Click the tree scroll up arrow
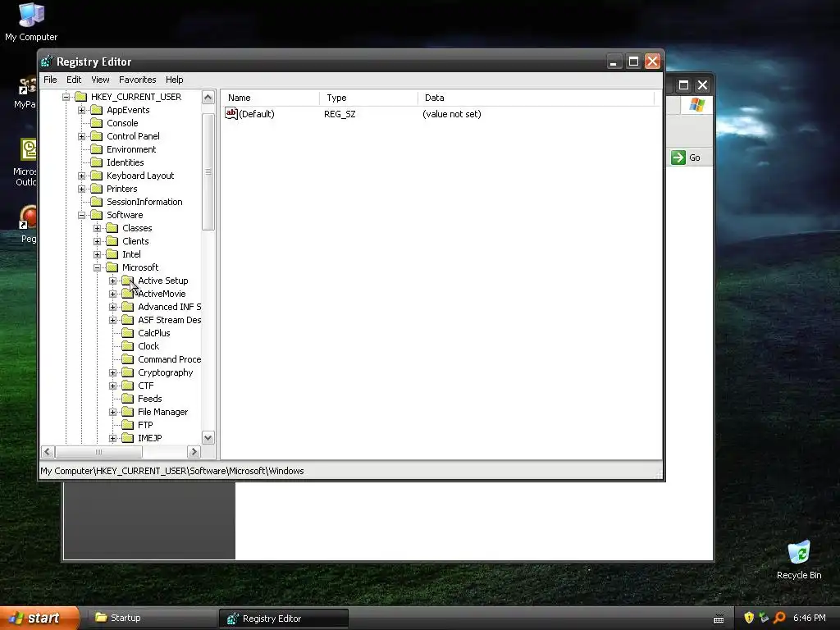The image size is (840, 630). [208, 97]
